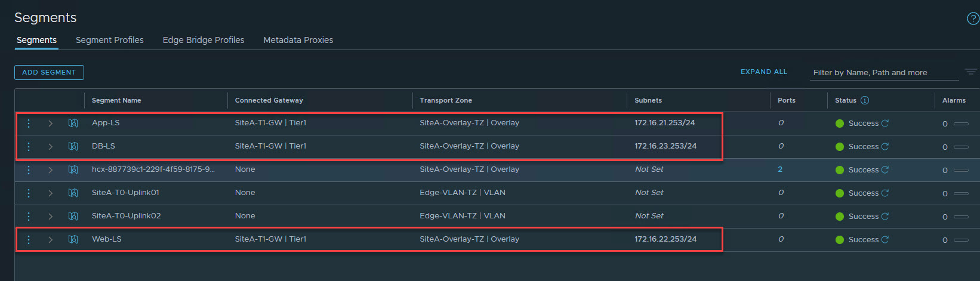Switch to the Segment Profiles tab
The height and width of the screenshot is (281, 980).
click(110, 40)
